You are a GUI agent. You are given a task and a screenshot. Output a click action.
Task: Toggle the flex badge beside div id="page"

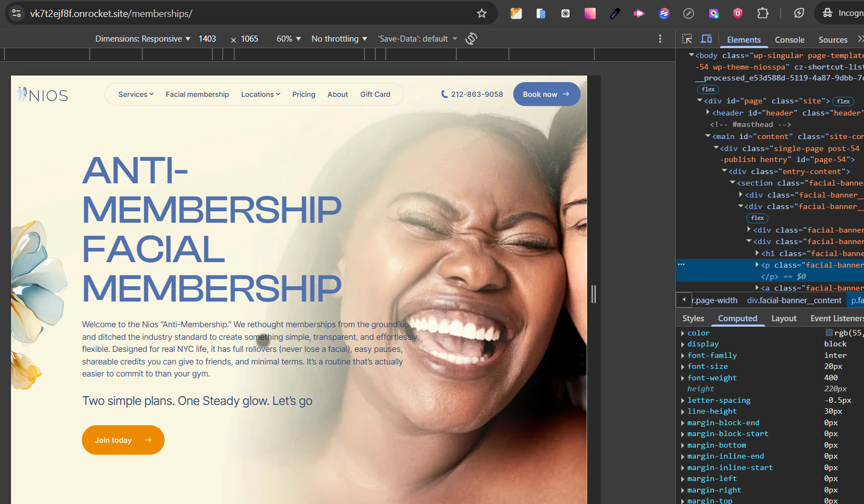(843, 101)
